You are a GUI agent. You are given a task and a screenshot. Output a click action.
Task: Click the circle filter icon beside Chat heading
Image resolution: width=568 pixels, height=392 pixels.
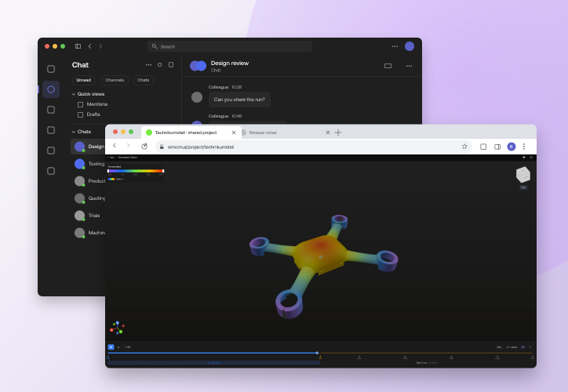159,65
